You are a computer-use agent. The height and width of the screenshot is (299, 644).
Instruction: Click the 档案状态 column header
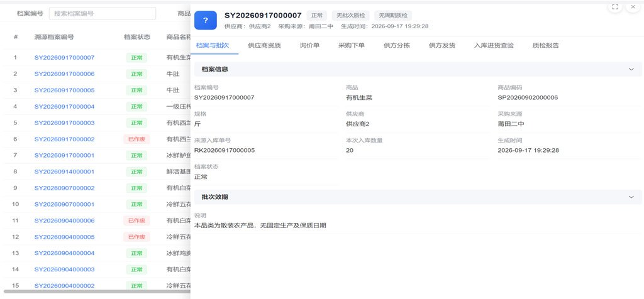(x=137, y=37)
